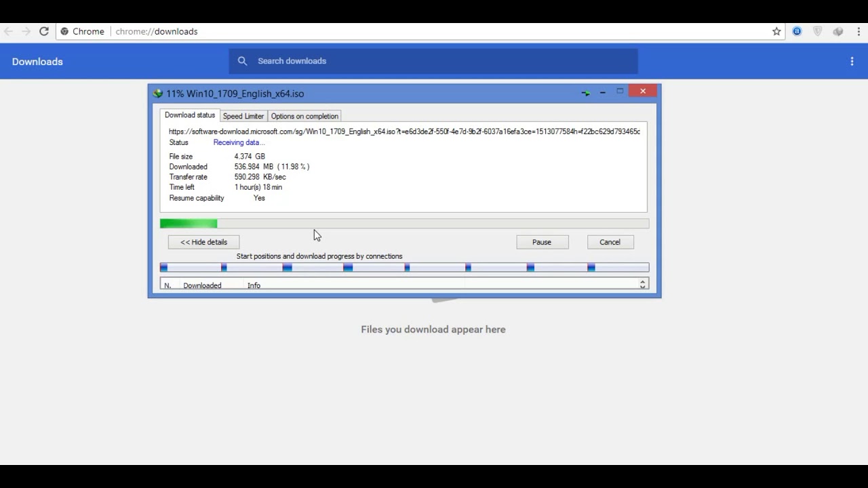The height and width of the screenshot is (488, 868).
Task: Click the 'Receiving data...' status text
Action: (x=239, y=142)
